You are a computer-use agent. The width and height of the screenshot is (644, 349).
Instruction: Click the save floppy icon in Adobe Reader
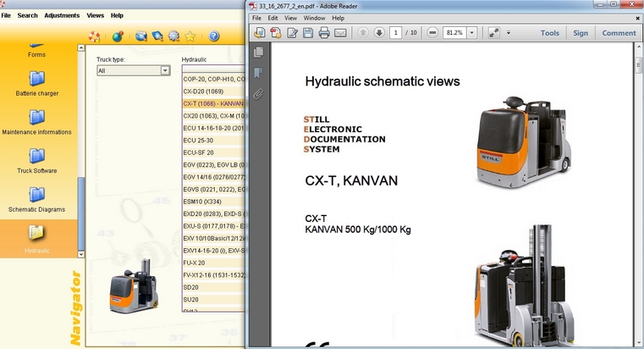pos(308,33)
